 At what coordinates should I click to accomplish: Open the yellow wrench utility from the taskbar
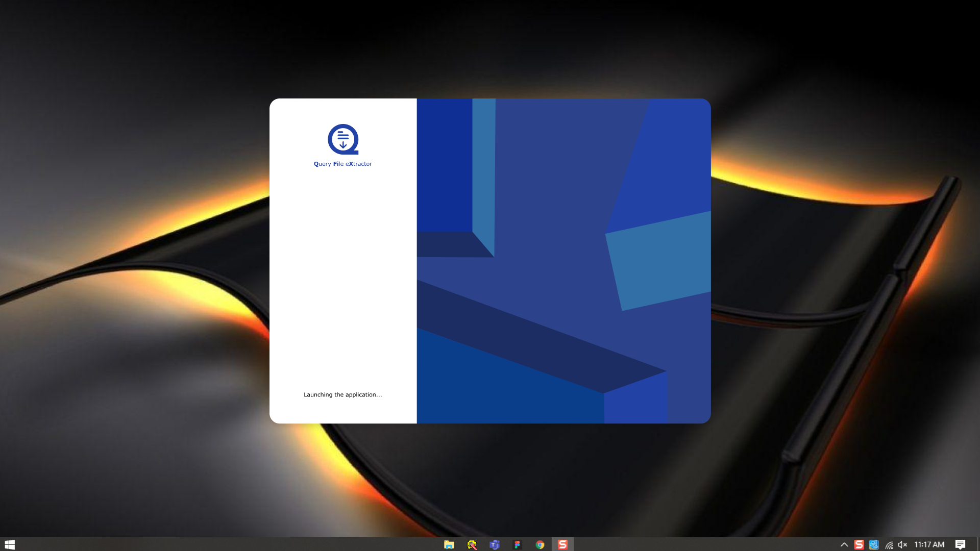tap(472, 545)
